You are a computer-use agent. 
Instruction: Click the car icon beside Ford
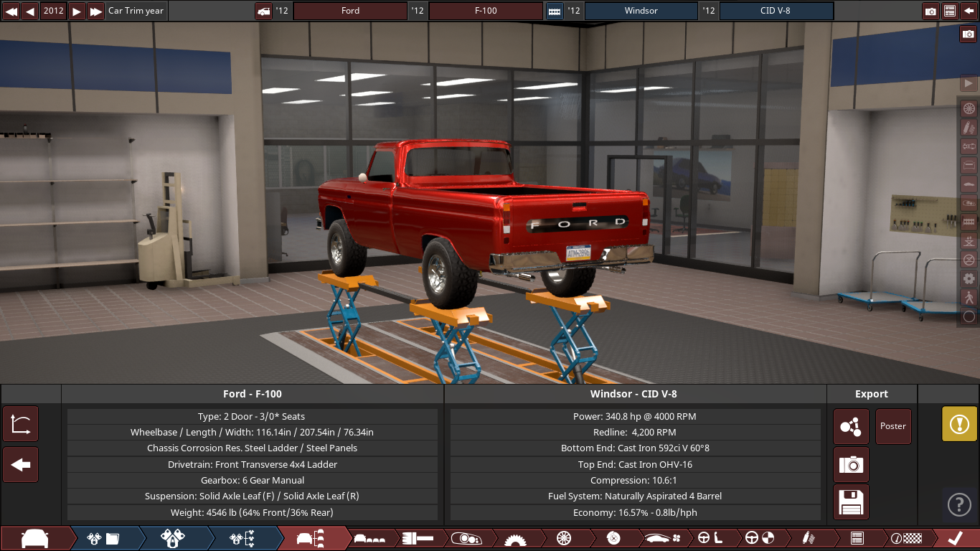pos(263,11)
